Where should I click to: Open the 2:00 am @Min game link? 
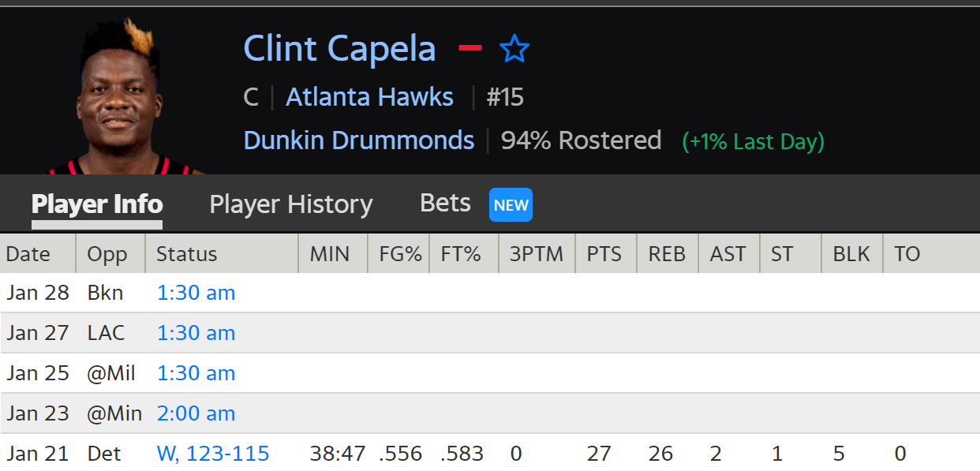pyautogui.click(x=196, y=414)
